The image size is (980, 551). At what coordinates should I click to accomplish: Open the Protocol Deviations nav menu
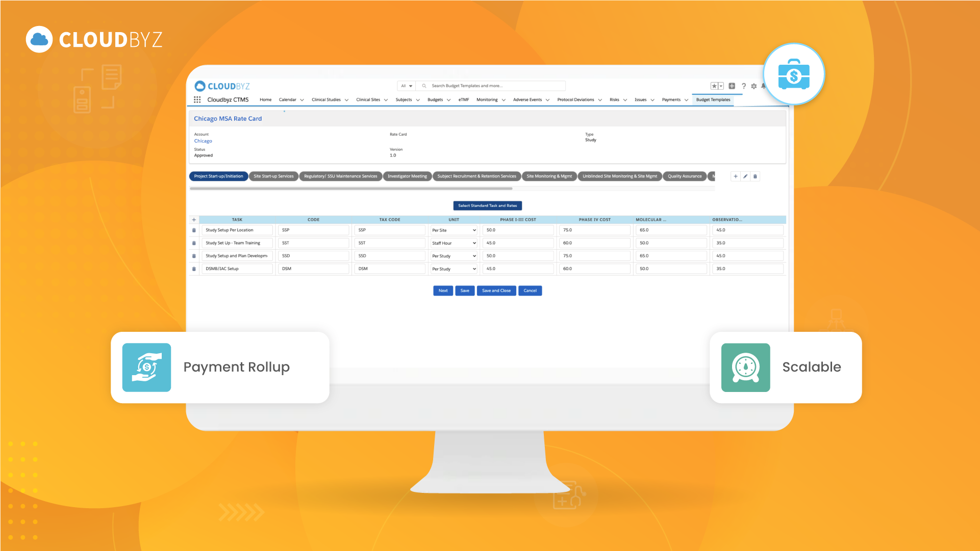click(x=580, y=100)
